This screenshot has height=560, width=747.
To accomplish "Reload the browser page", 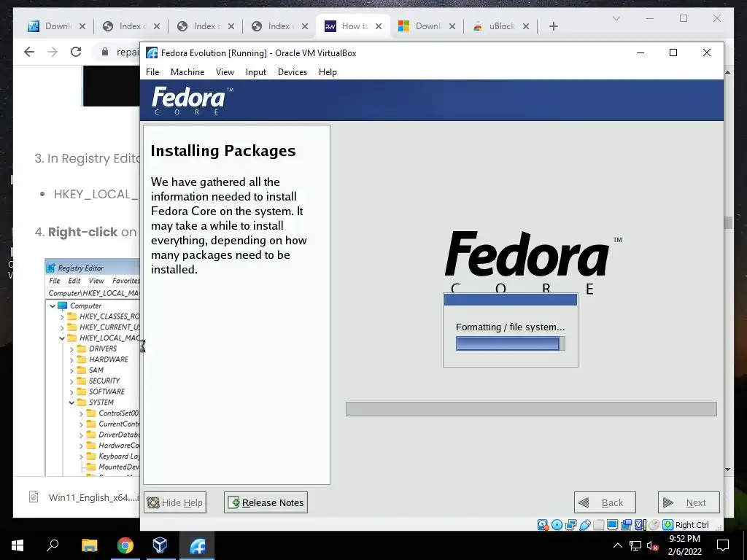I will [x=76, y=52].
